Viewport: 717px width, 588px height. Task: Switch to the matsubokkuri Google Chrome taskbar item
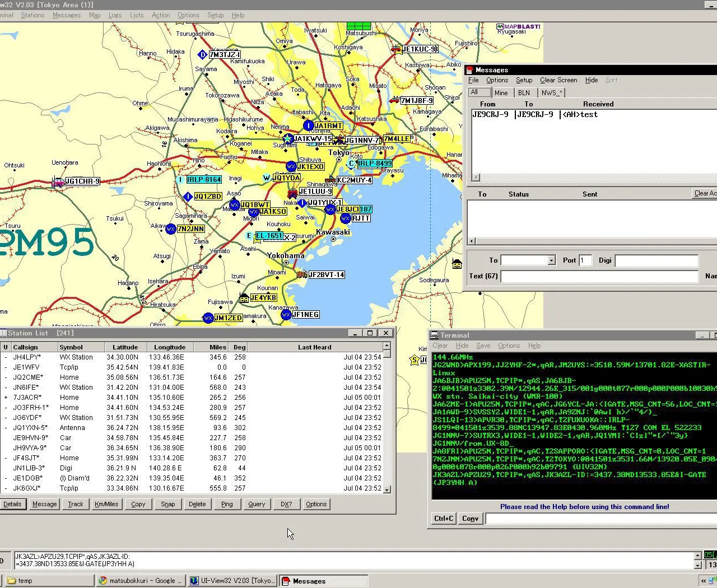click(x=141, y=581)
